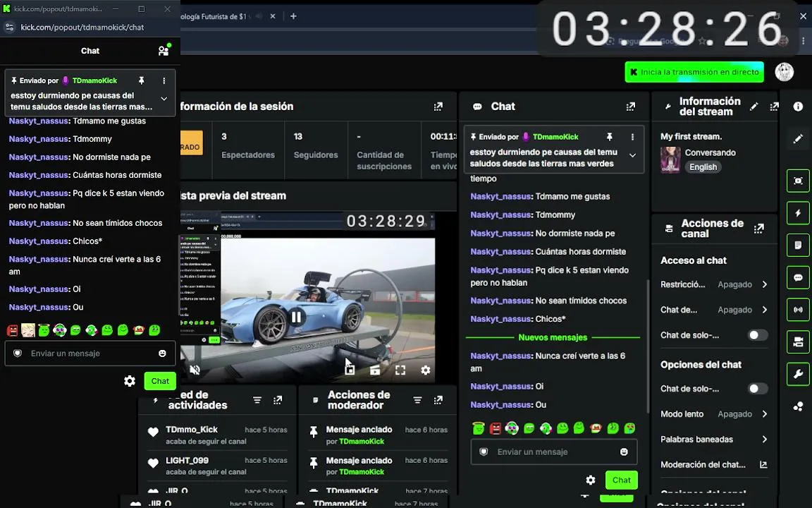Open 'Moderación del chat...' external link
Screen dimensions: 812x508
[x=714, y=464]
